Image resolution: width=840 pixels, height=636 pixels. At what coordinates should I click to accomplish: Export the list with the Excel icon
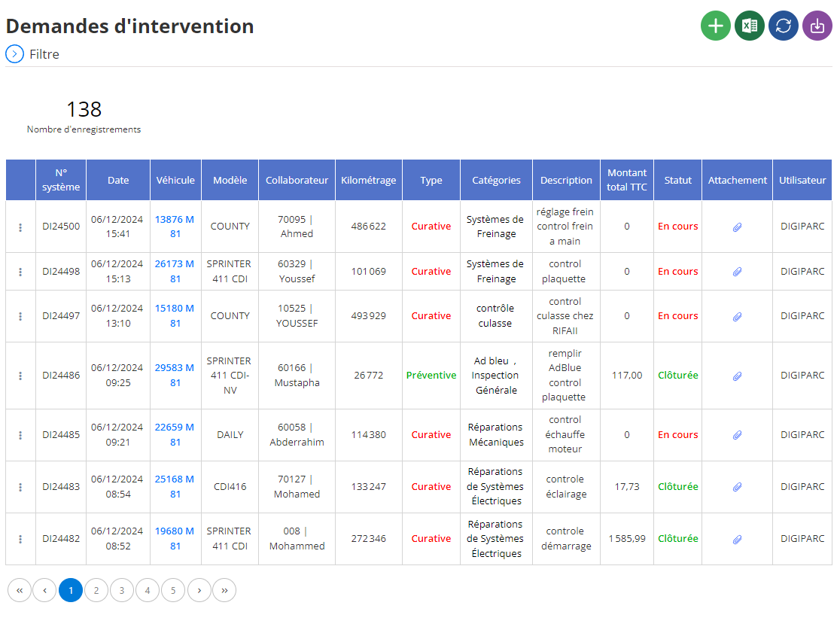coord(750,26)
